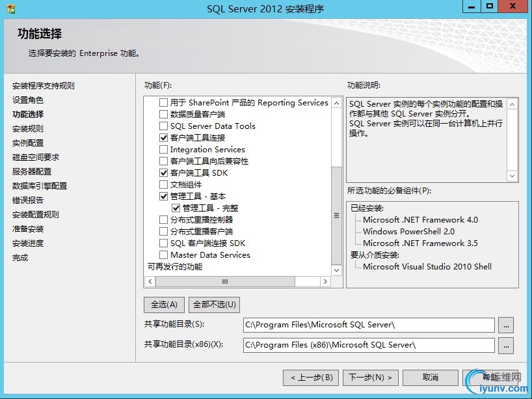Select 安装规则 step in sidebar
The image size is (532, 399).
pyautogui.click(x=28, y=129)
